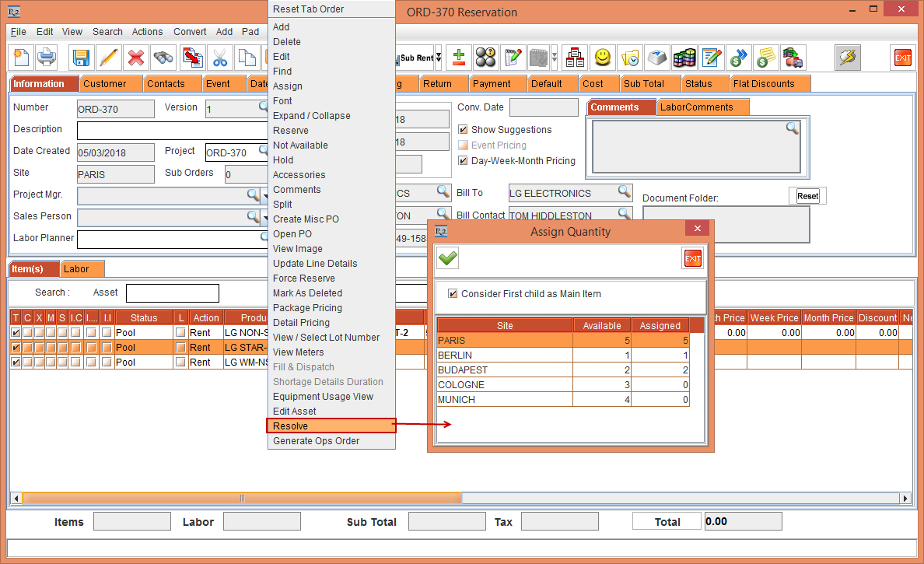Click the delivery truck toolbar icon

coord(793,58)
